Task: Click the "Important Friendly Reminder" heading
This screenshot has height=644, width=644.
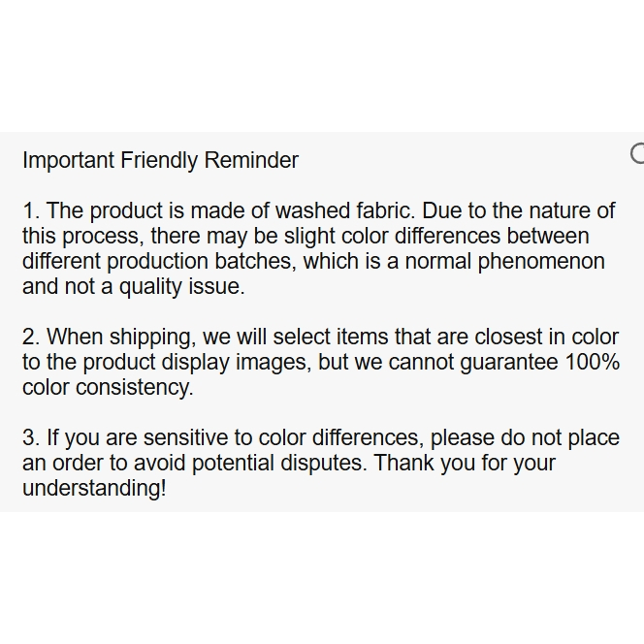Action: [160, 160]
